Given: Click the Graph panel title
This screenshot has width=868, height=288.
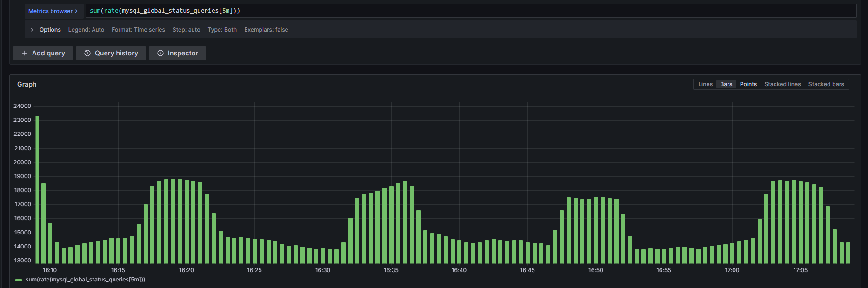Looking at the screenshot, I should [x=27, y=84].
